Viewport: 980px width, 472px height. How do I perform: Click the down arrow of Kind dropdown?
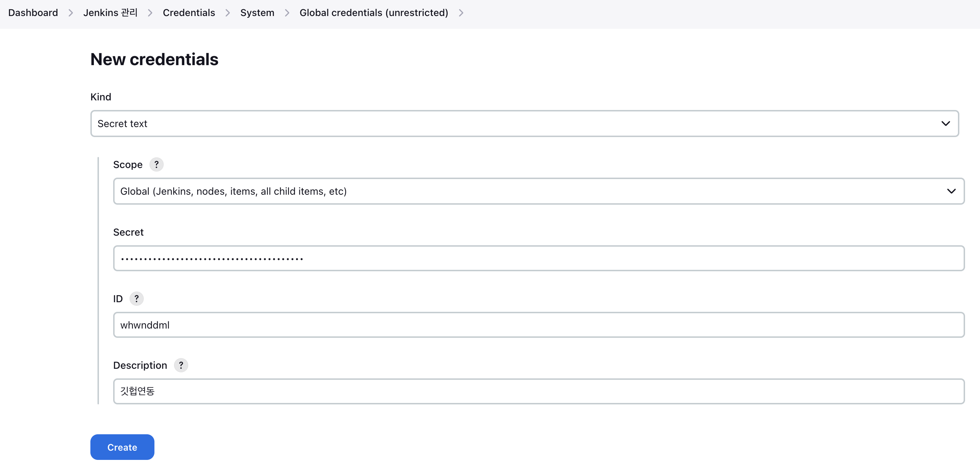(x=945, y=123)
